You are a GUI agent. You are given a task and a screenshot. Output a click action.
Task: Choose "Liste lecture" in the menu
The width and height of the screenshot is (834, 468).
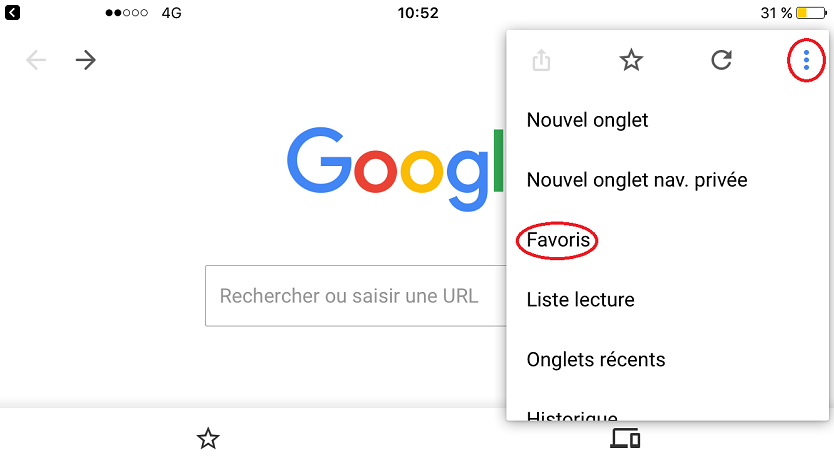coord(580,299)
